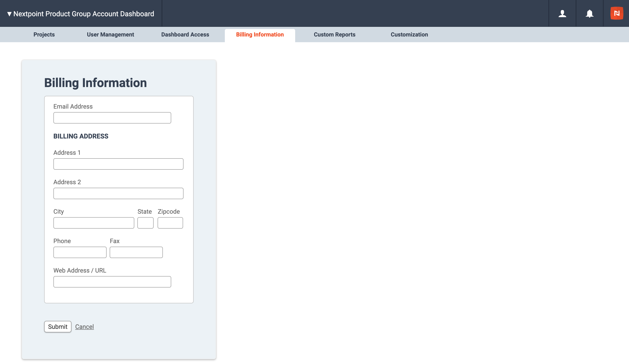629x364 pixels.
Task: Click the Email Address input field
Action: click(x=112, y=118)
